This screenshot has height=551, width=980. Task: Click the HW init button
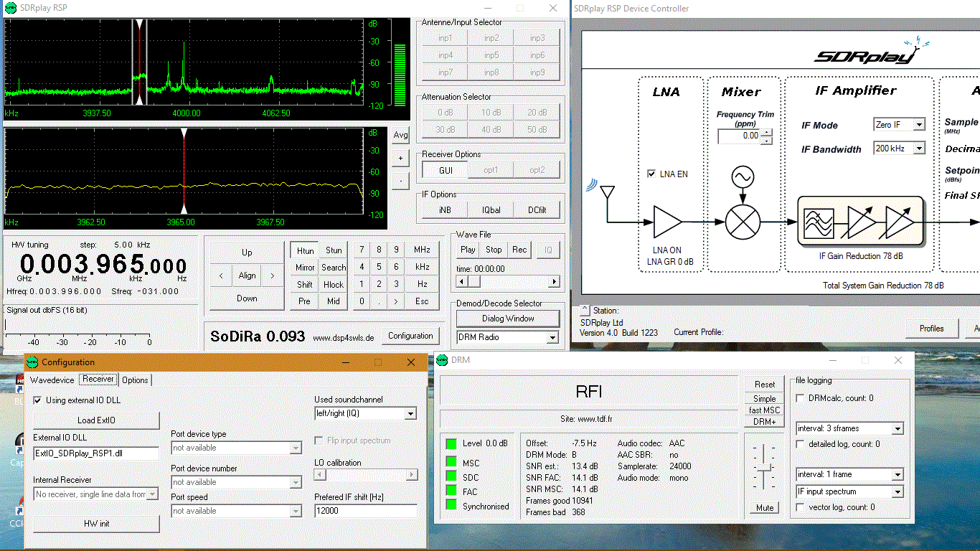pos(96,524)
